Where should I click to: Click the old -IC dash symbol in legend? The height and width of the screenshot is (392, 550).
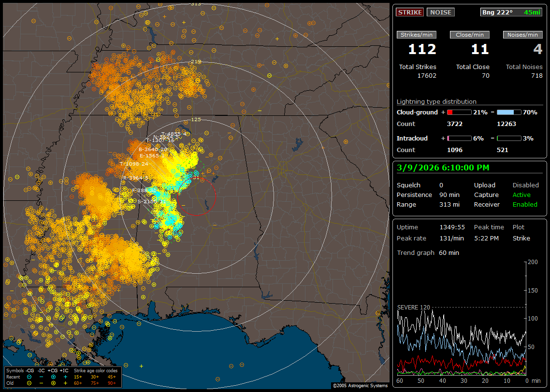[x=41, y=382]
